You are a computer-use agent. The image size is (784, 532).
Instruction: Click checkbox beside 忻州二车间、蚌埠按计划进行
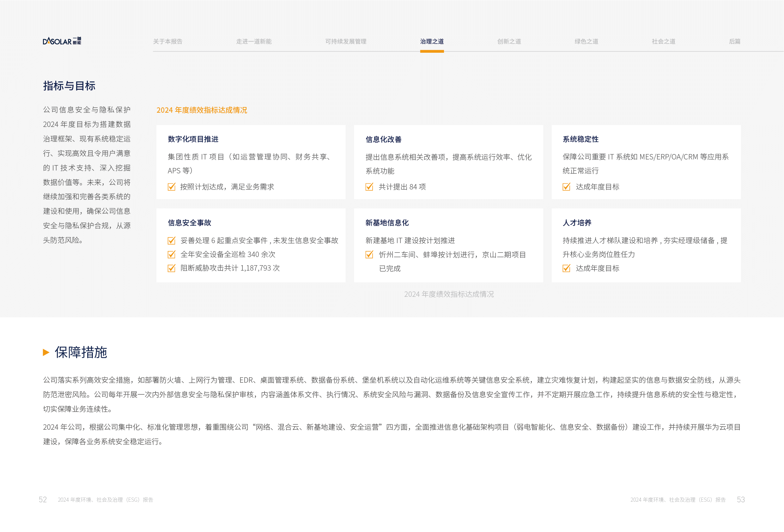coord(369,254)
